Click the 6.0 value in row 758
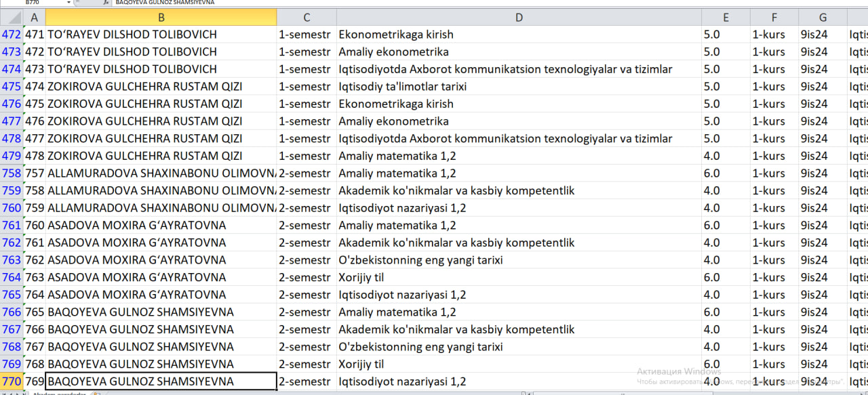The width and height of the screenshot is (868, 395). click(726, 173)
